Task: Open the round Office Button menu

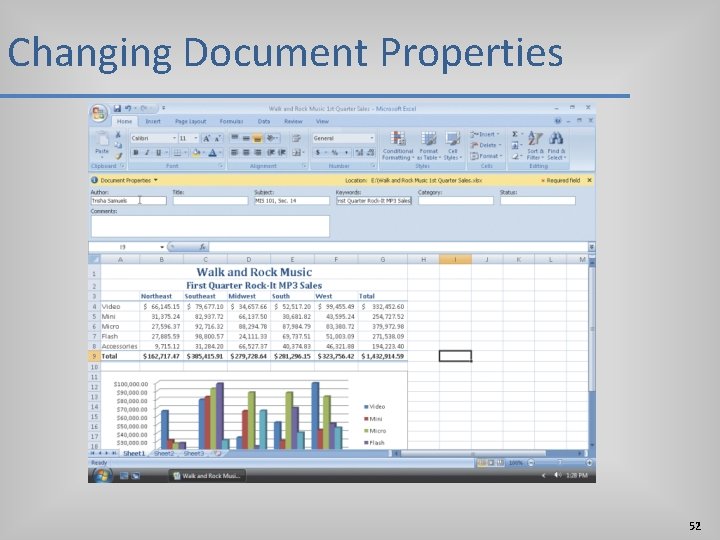Action: pos(99,113)
